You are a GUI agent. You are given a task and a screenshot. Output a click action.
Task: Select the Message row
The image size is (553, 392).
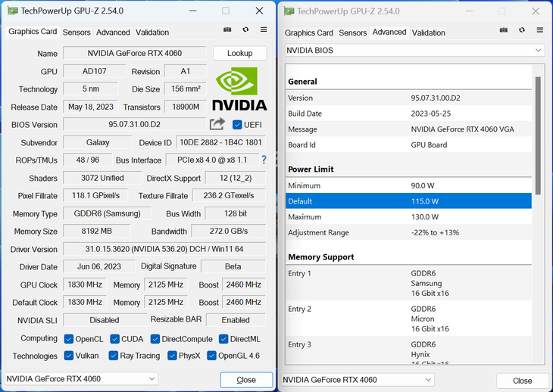click(x=408, y=129)
